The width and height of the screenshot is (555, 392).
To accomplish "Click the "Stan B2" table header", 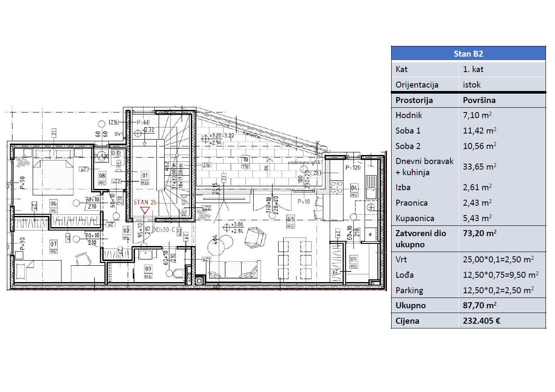I will [x=468, y=54].
